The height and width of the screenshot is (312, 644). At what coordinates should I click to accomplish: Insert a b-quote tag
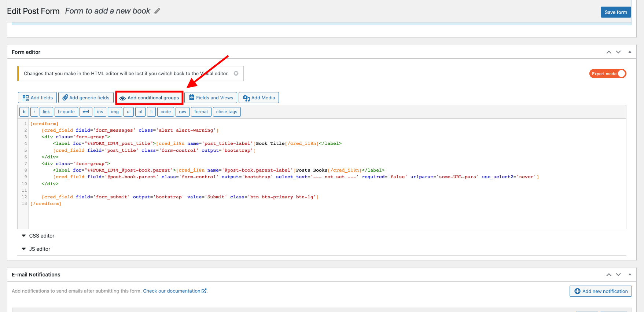pos(66,112)
